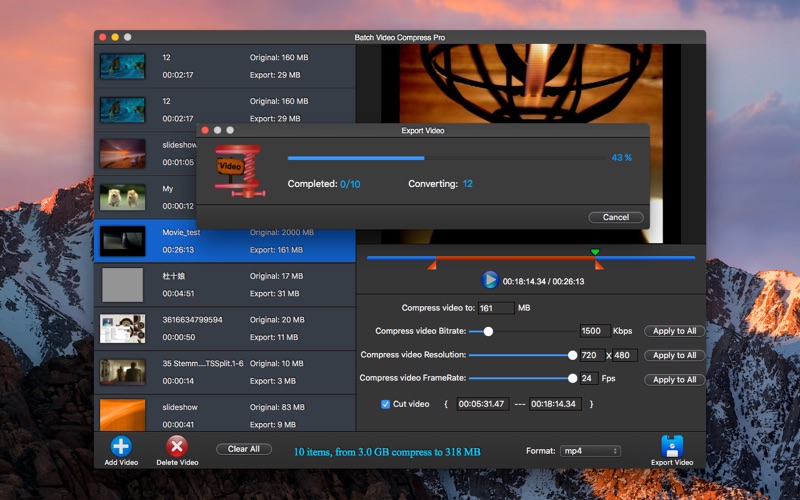Select the sunset slideshow thumbnail with 00:01:05
This screenshot has width=800, height=500.
122,154
